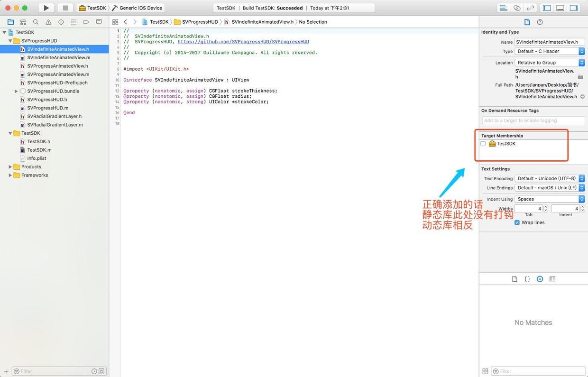Open related items grid in jump bar
This screenshot has height=377, width=588.
pyautogui.click(x=115, y=22)
